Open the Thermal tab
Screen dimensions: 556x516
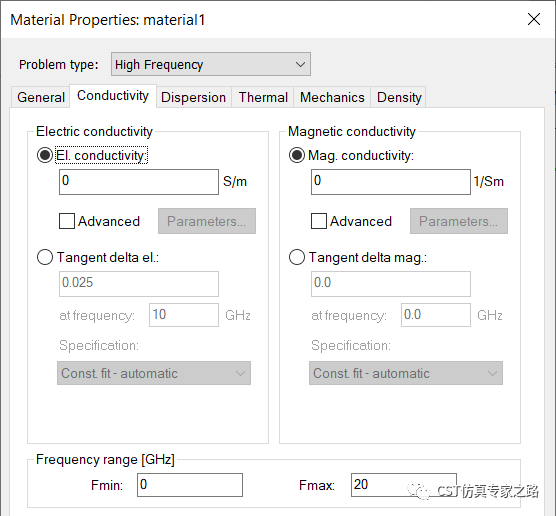click(x=263, y=97)
